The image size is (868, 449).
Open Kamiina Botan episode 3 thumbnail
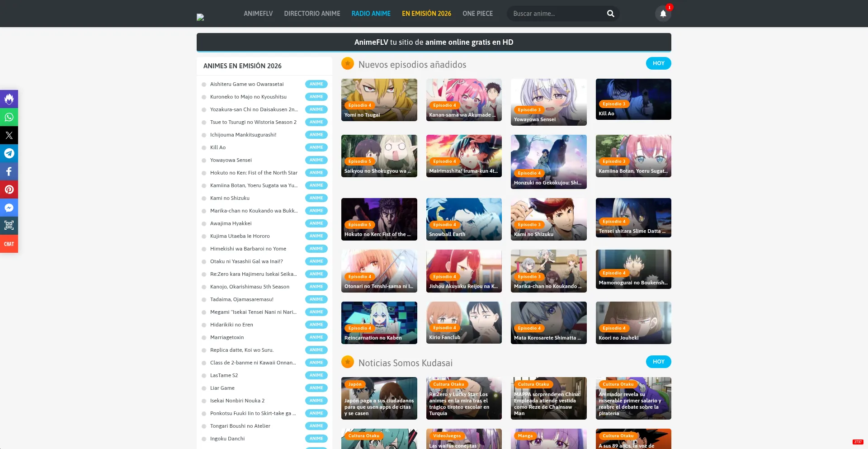tap(633, 156)
